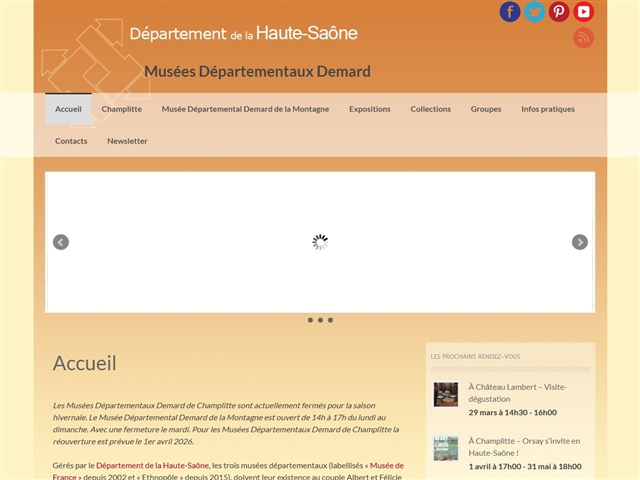Open the Pinterest icon
The height and width of the screenshot is (480, 640).
[x=559, y=11]
